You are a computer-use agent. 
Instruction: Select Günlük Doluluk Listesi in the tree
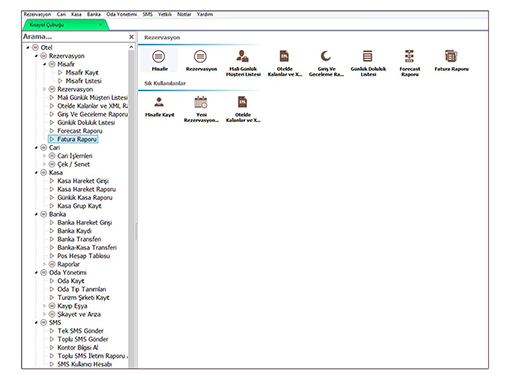(86, 123)
